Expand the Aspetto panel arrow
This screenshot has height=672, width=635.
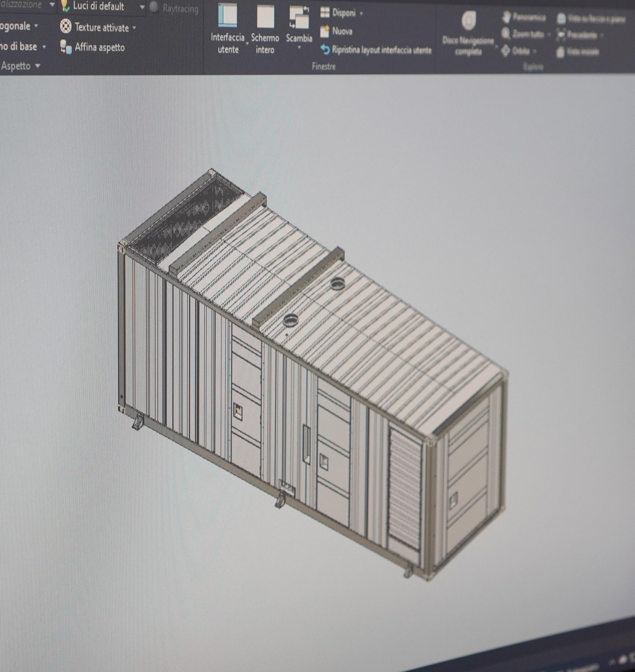38,66
